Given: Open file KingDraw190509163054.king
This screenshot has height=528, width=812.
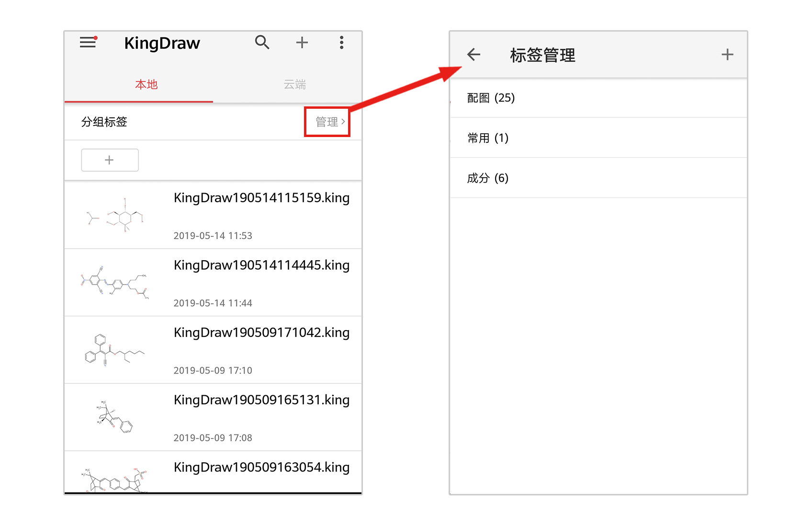Looking at the screenshot, I should (x=213, y=472).
